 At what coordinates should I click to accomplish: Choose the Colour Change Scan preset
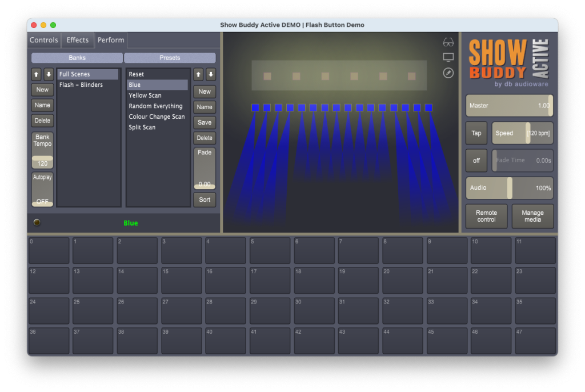[x=157, y=117]
